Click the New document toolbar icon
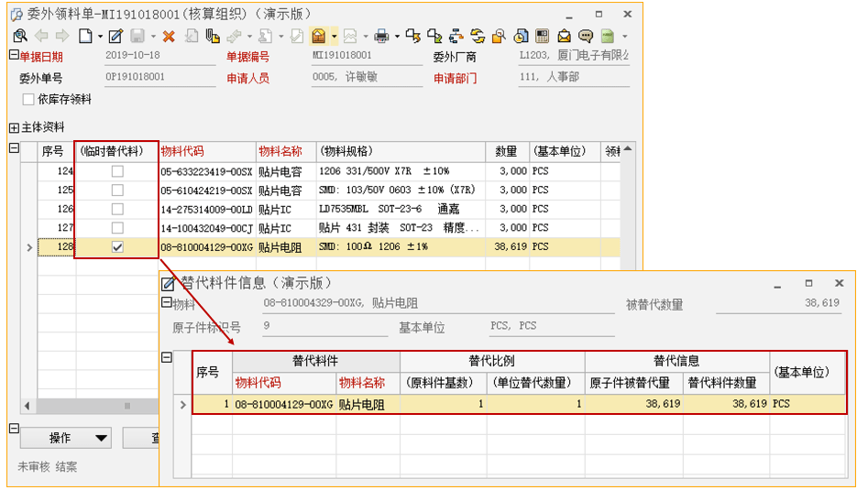 (x=84, y=37)
